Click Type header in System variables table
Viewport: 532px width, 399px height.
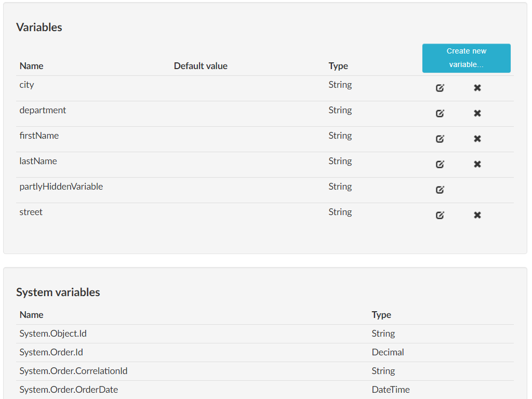(x=381, y=315)
